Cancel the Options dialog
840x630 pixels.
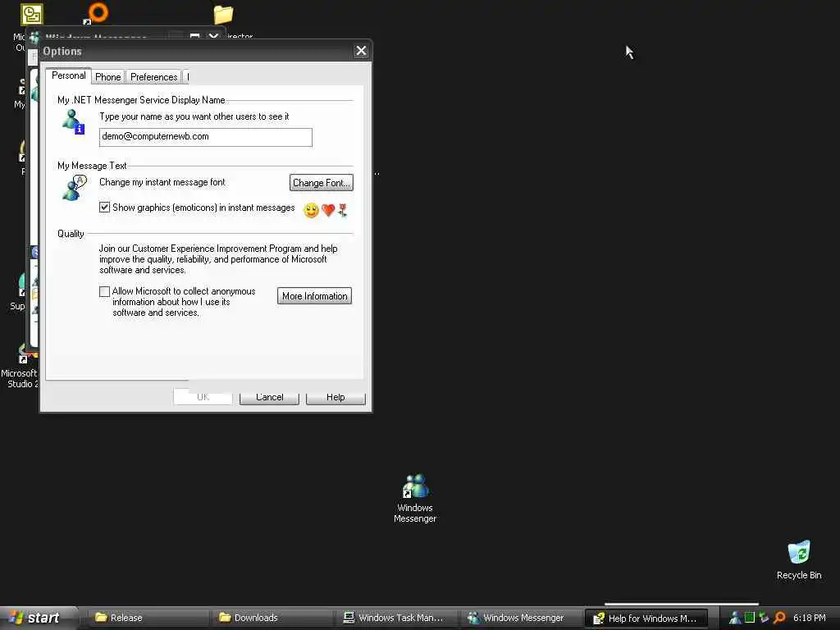coord(269,397)
